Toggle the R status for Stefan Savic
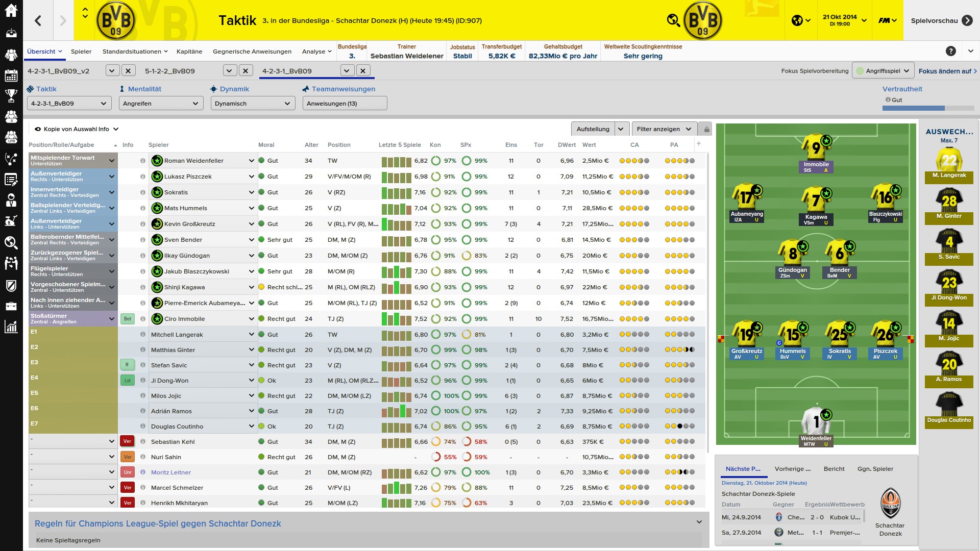The image size is (980, 551). (x=128, y=365)
